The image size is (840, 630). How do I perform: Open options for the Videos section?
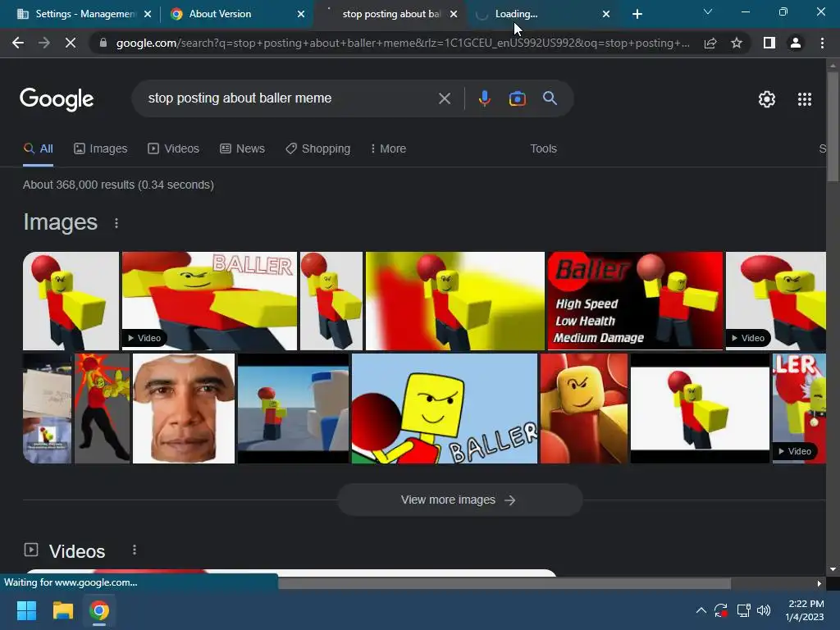135,550
